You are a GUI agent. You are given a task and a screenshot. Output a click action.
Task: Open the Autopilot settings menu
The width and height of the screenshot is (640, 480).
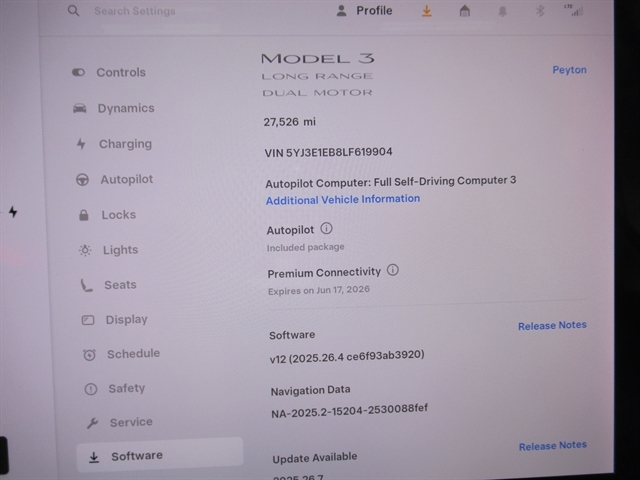[x=126, y=180]
